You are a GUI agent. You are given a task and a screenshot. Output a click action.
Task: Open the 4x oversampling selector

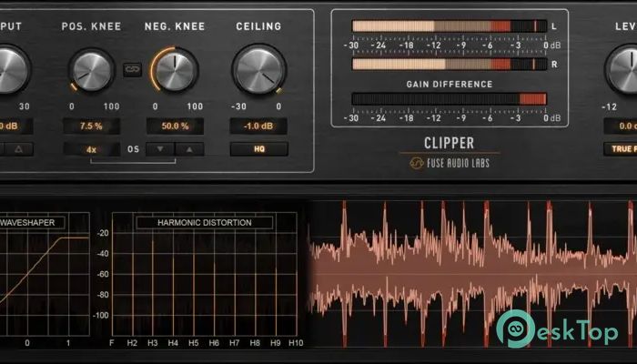(x=91, y=149)
